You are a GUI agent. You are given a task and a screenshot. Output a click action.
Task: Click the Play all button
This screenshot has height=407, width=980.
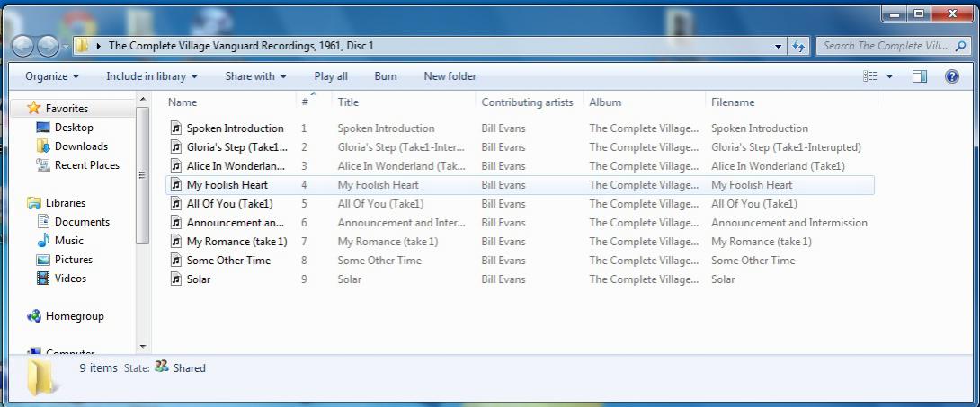tap(331, 76)
